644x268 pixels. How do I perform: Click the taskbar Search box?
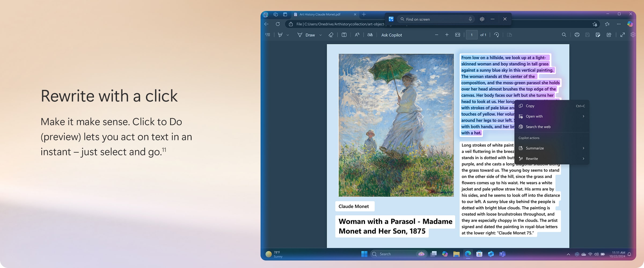click(398, 254)
